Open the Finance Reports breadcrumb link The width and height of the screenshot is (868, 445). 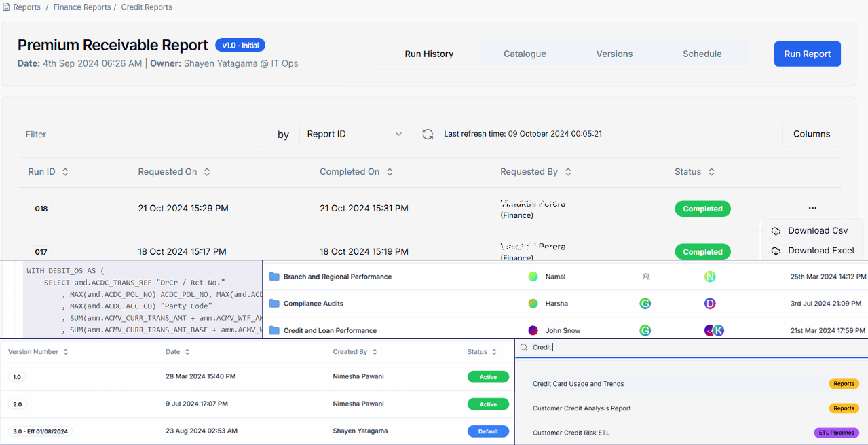click(x=81, y=7)
